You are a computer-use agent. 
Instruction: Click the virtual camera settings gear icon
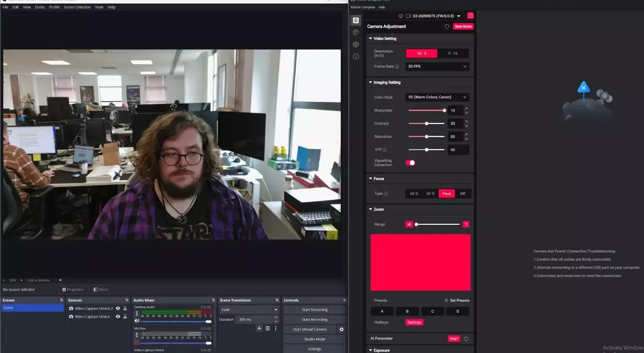342,329
